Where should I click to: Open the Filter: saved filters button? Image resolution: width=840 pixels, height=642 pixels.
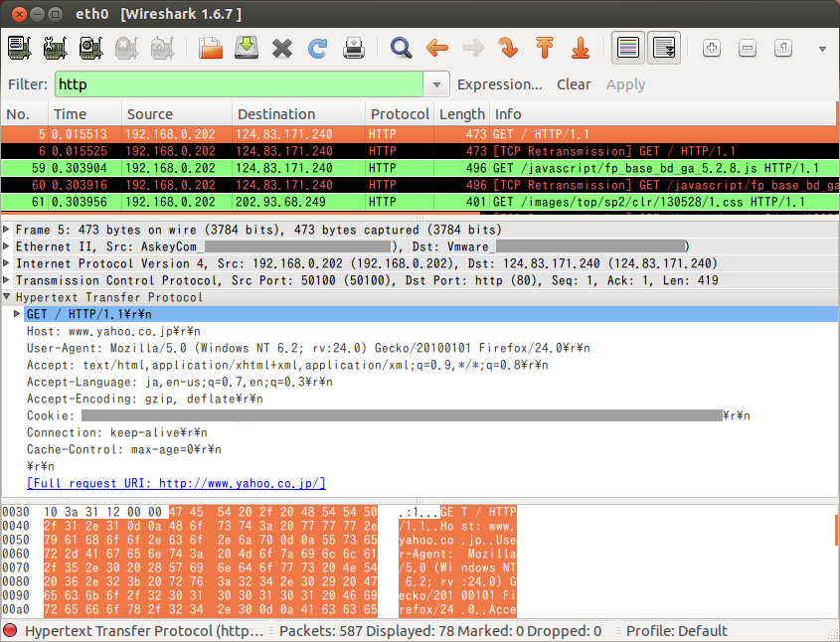click(x=27, y=84)
